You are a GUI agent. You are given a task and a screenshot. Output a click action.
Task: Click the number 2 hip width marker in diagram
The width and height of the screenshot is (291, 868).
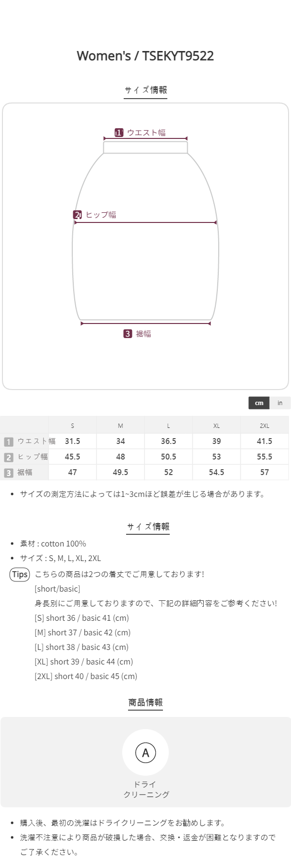coord(78,215)
